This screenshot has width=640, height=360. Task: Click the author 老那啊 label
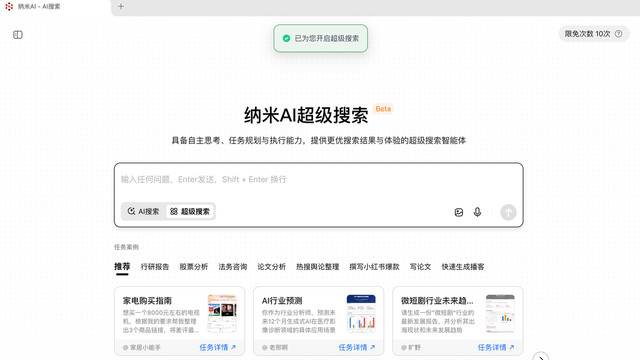275,348
